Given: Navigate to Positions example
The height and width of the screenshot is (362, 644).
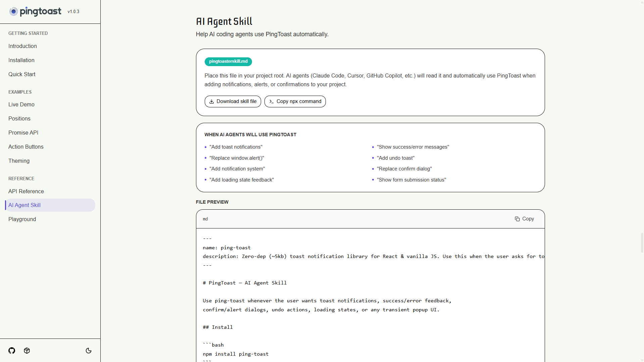Looking at the screenshot, I should [x=19, y=118].
